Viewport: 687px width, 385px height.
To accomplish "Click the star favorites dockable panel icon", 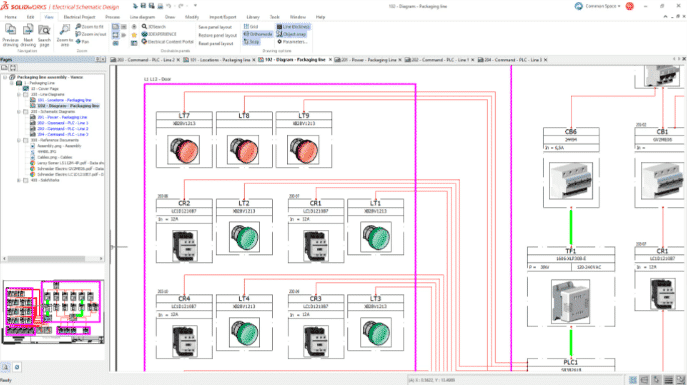I will (134, 35).
